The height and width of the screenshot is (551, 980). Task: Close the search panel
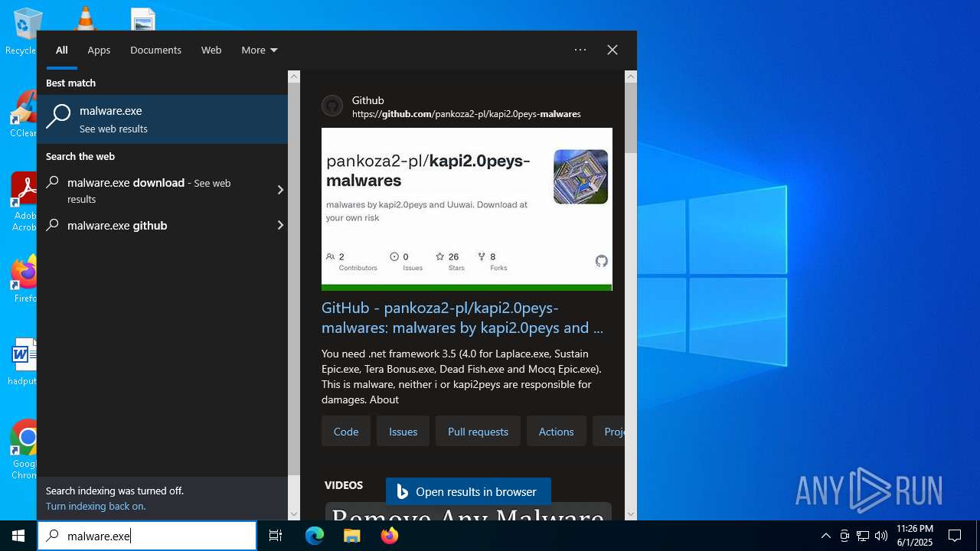(x=612, y=50)
